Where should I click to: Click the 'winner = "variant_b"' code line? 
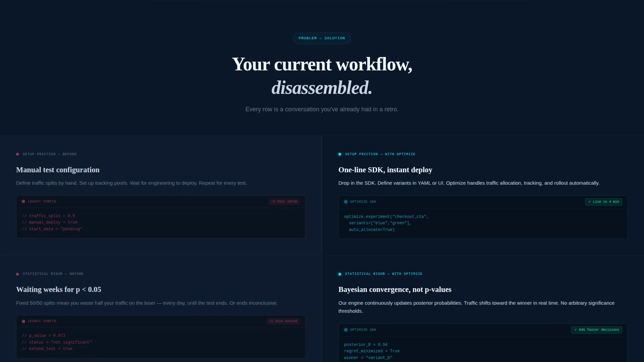point(368,358)
